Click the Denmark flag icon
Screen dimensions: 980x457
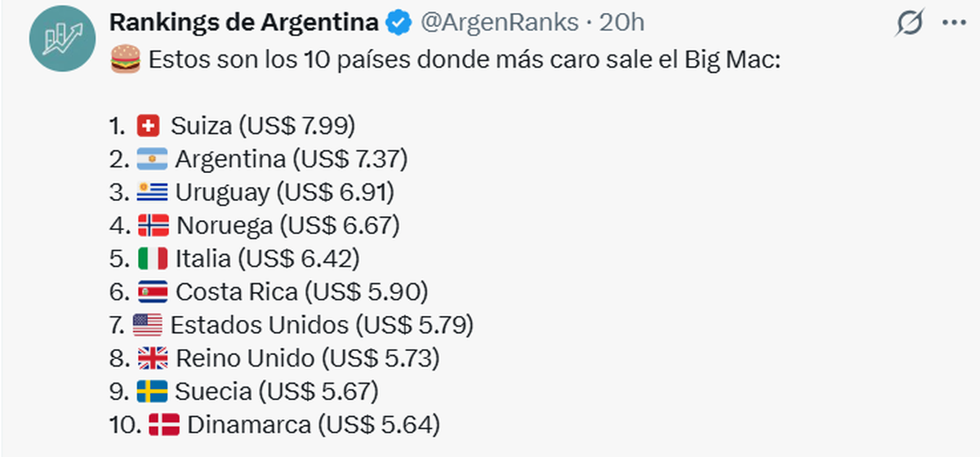pos(164,424)
